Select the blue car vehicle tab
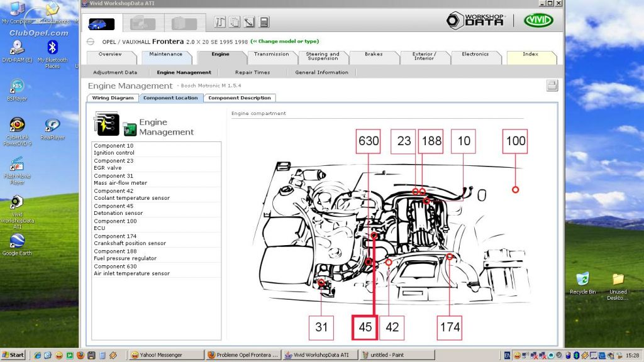Screen dimensions: 644x362 [x=101, y=23]
